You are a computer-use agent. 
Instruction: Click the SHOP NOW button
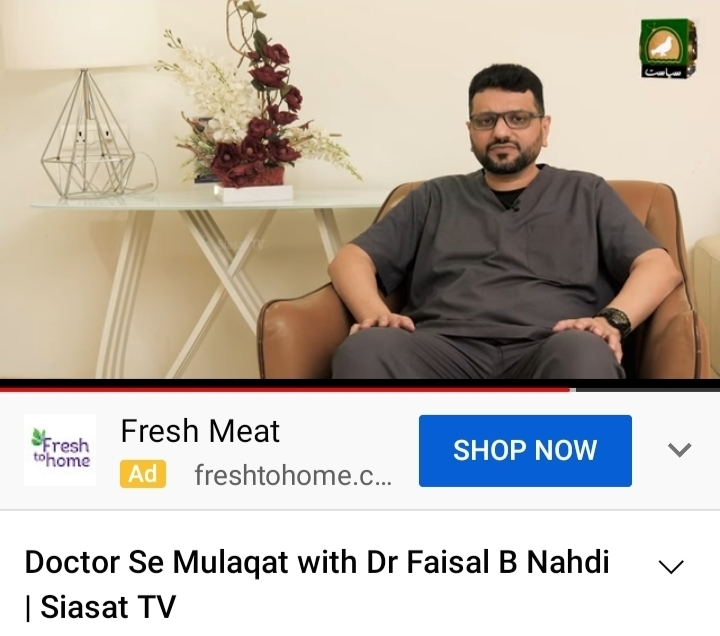coord(525,450)
